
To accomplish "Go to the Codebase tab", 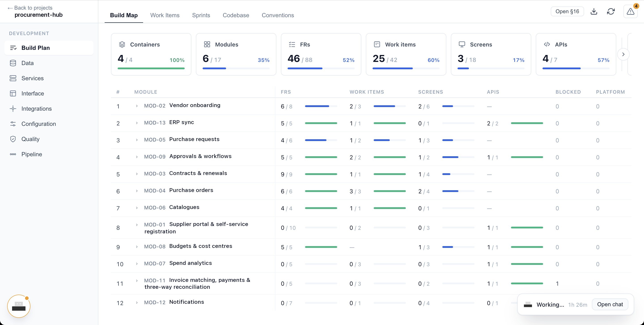I will 236,15.
